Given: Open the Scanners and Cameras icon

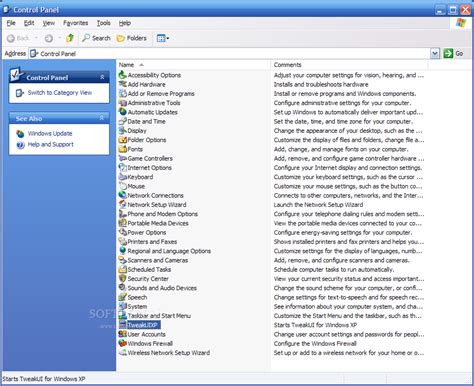Looking at the screenshot, I should [123, 260].
